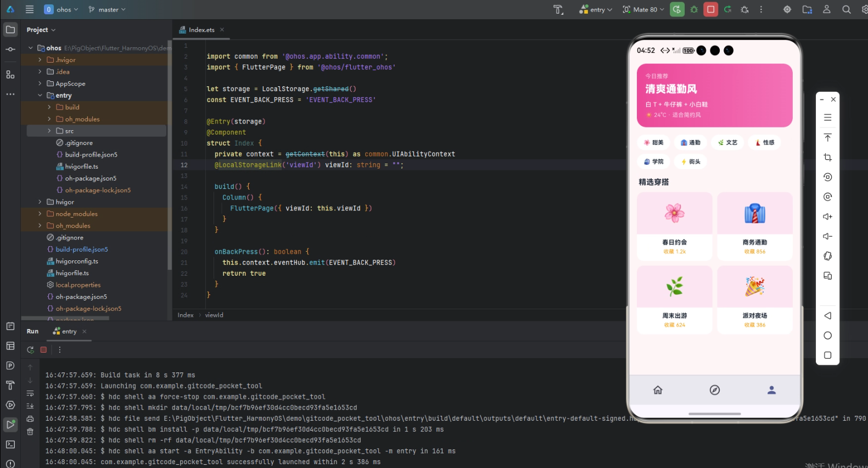The image size is (868, 468).
Task: Toggle scroll to end in Run console
Action: click(x=30, y=406)
